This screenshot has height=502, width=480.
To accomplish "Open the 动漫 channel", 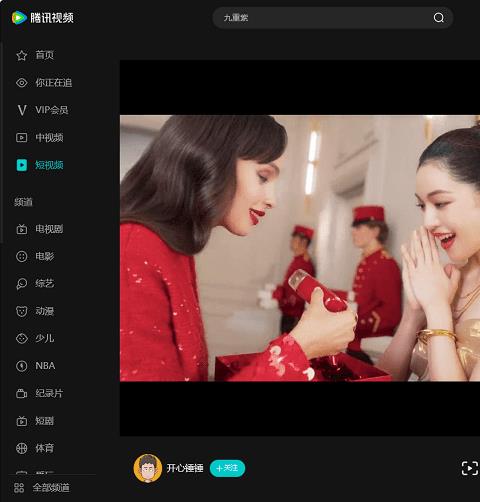I will [45, 311].
